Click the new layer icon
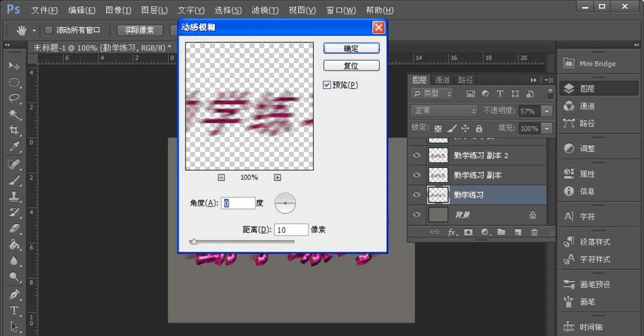The width and height of the screenshot is (644, 336). pyautogui.click(x=518, y=232)
